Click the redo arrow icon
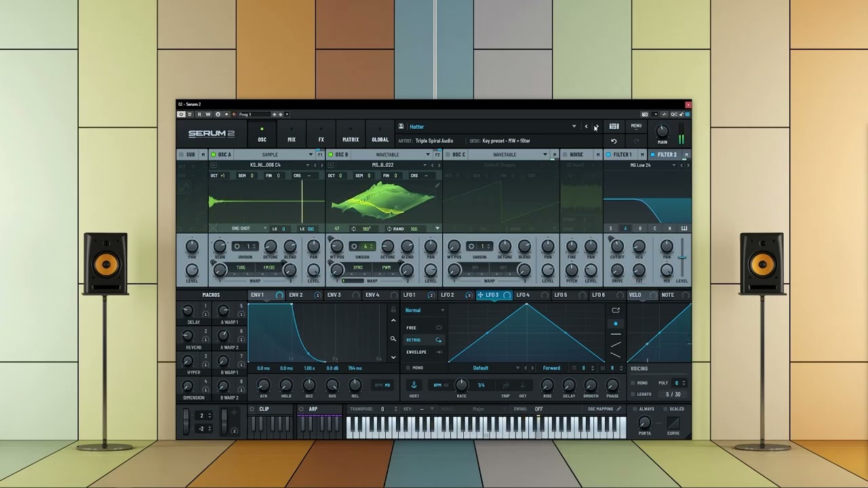The image size is (868, 488). point(636,141)
